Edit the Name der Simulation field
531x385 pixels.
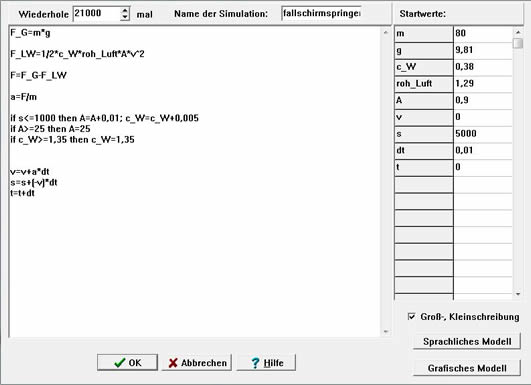click(321, 14)
